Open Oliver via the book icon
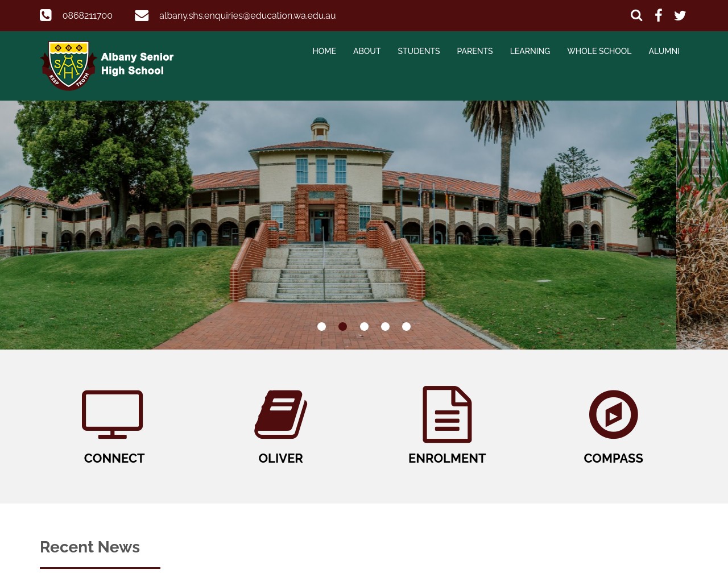 point(280,414)
